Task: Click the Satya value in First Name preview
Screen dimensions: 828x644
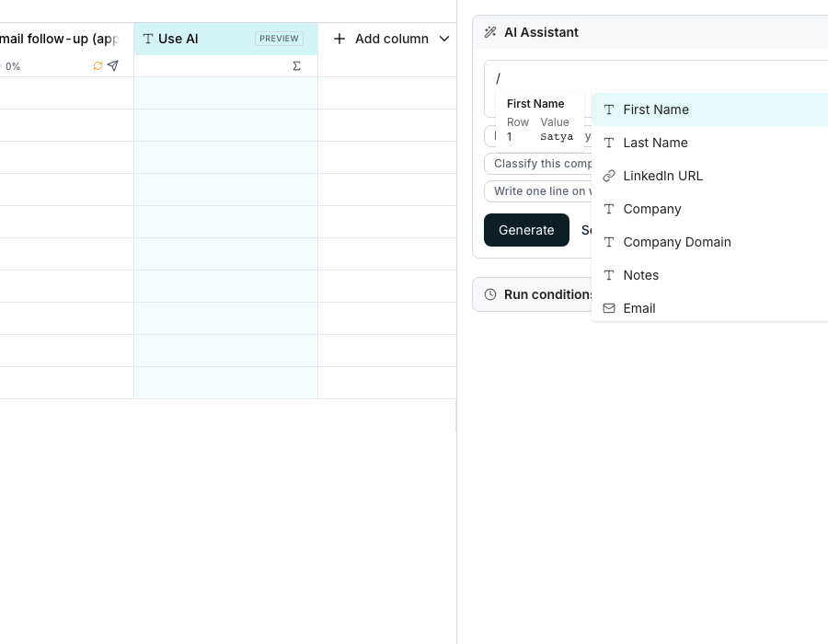Action: [557, 137]
